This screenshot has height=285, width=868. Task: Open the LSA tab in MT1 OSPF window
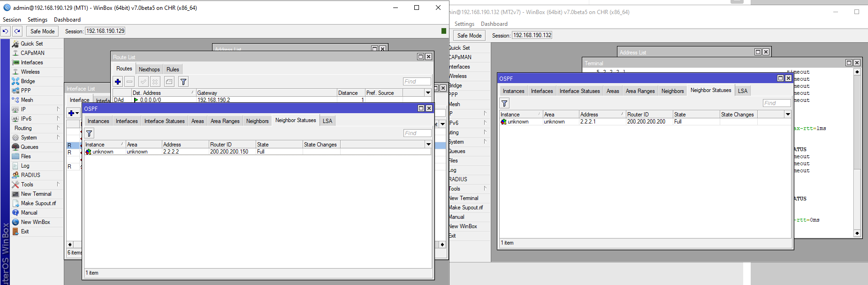coord(327,121)
